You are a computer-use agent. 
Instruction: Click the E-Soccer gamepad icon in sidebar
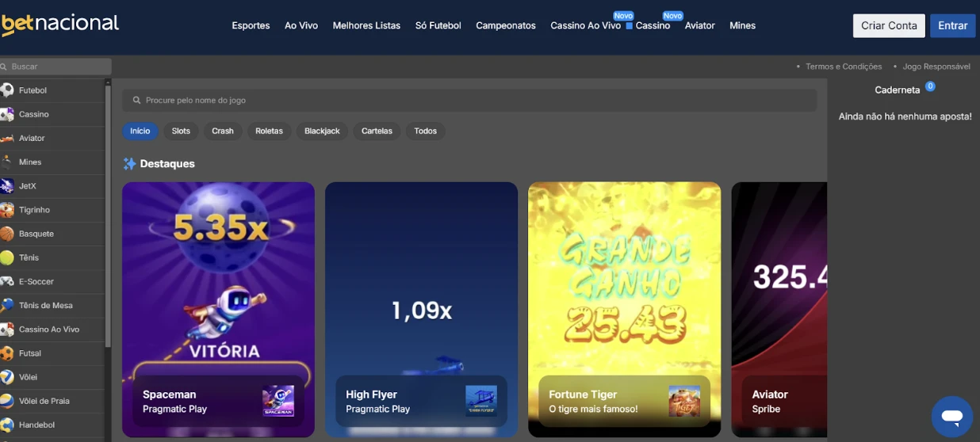click(7, 281)
